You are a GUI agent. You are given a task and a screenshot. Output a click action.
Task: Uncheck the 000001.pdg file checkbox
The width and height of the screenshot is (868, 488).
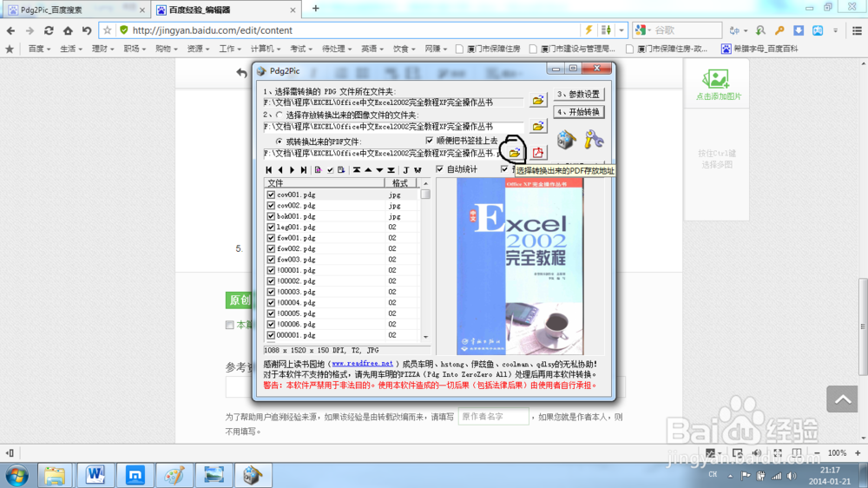pos(271,335)
